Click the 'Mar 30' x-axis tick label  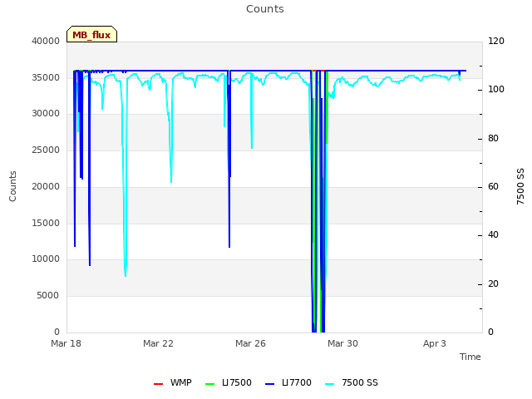(342, 343)
